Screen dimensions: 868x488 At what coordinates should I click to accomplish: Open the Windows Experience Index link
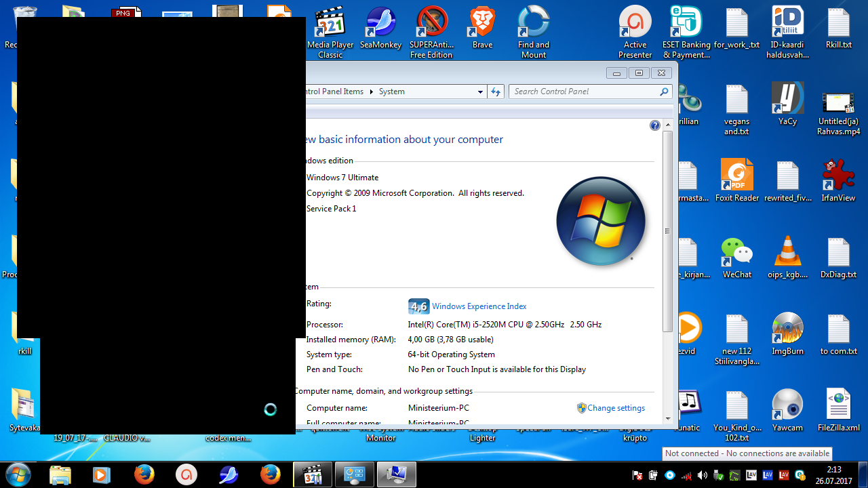479,306
